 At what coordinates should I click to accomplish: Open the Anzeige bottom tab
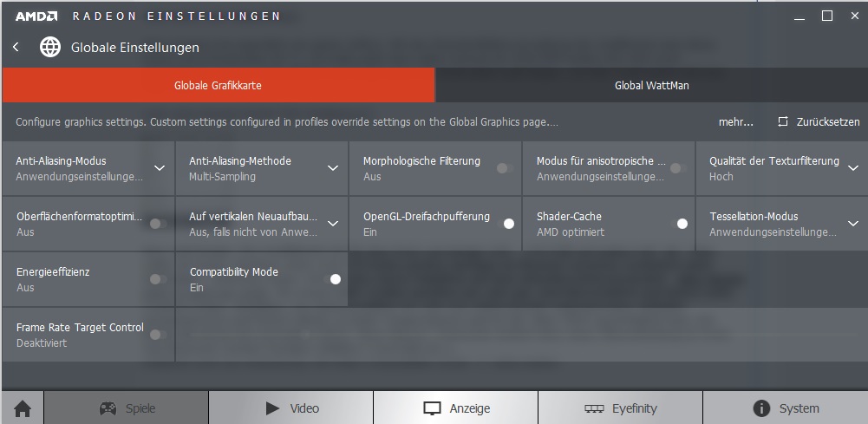click(x=455, y=408)
